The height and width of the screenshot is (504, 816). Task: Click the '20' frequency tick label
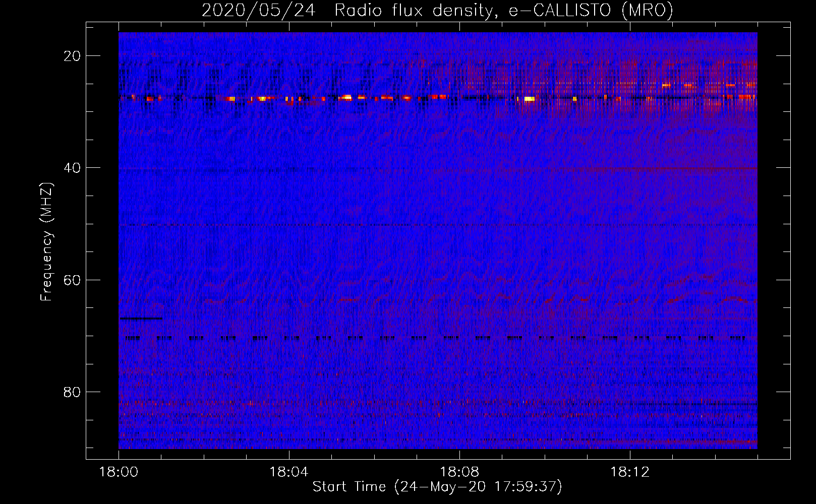point(72,55)
